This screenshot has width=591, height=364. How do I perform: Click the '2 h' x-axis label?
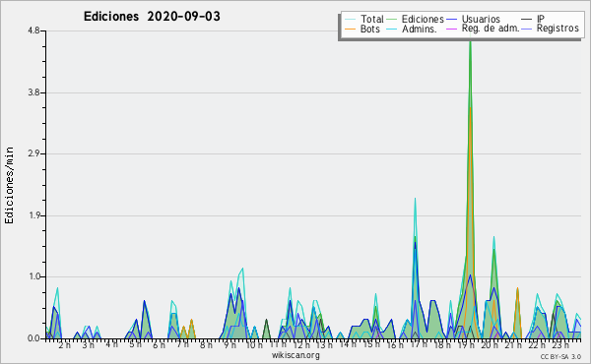click(64, 345)
